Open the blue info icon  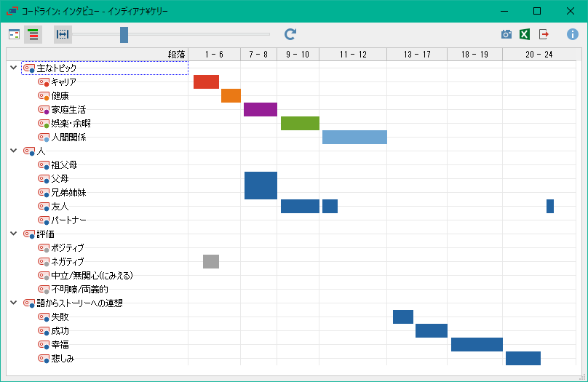point(572,34)
